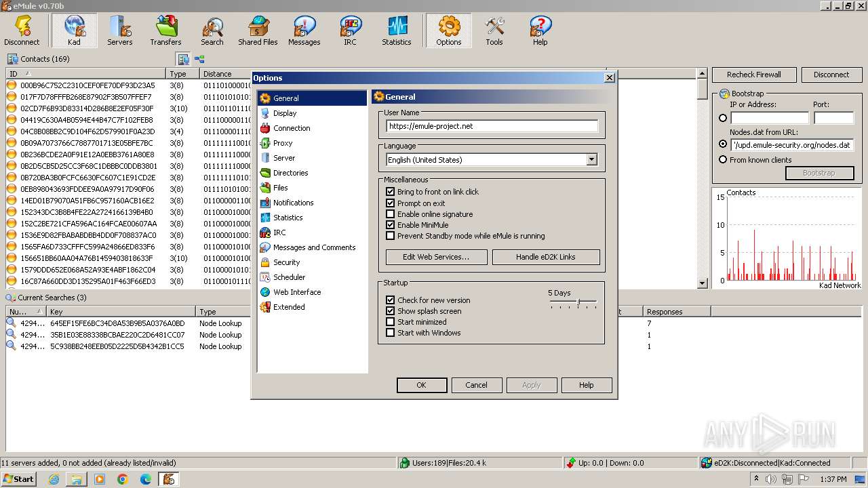Click down arrow of contacts list scrollbar
Viewport: 868px width, 488px height.
coord(703,283)
